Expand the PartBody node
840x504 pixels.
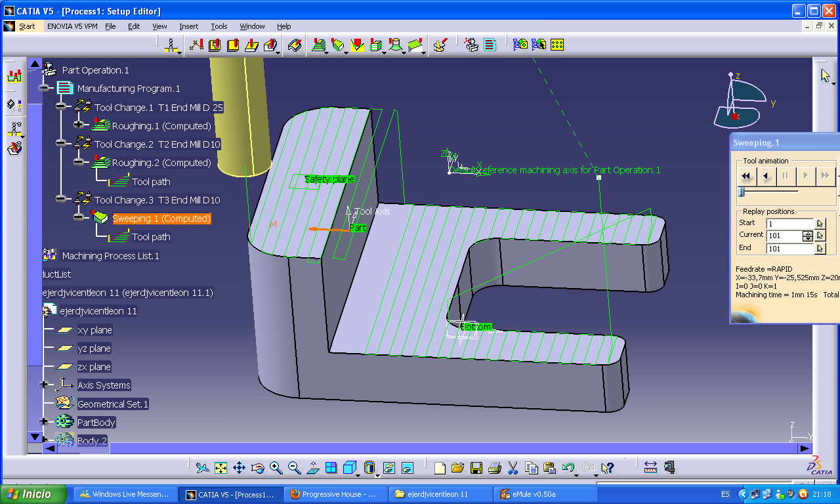pyautogui.click(x=44, y=421)
